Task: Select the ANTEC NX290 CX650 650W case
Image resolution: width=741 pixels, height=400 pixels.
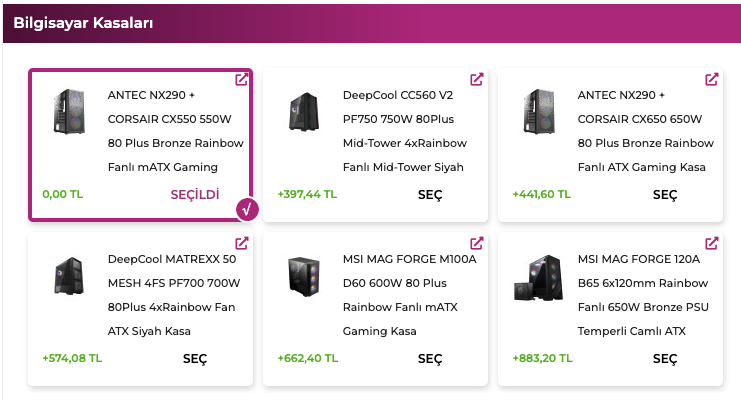Action: point(665,195)
